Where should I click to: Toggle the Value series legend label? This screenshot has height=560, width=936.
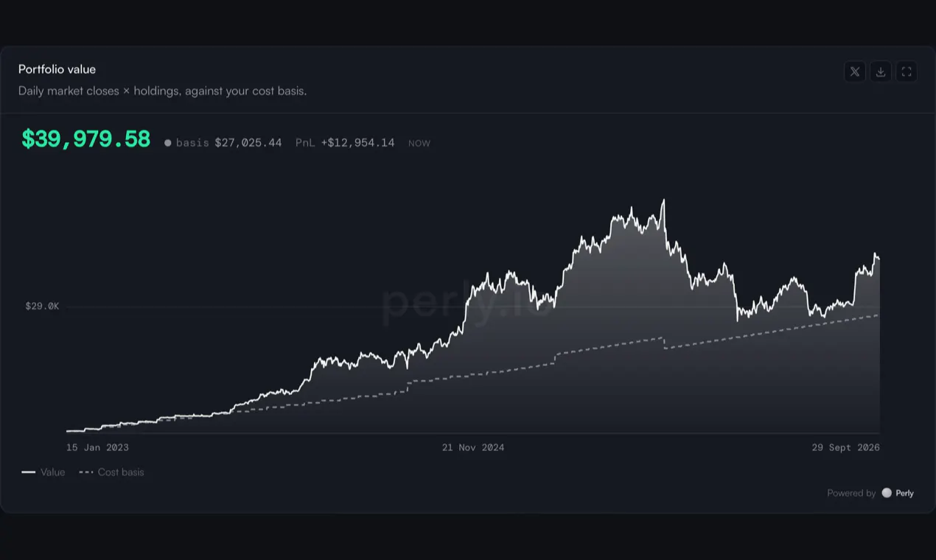click(53, 472)
